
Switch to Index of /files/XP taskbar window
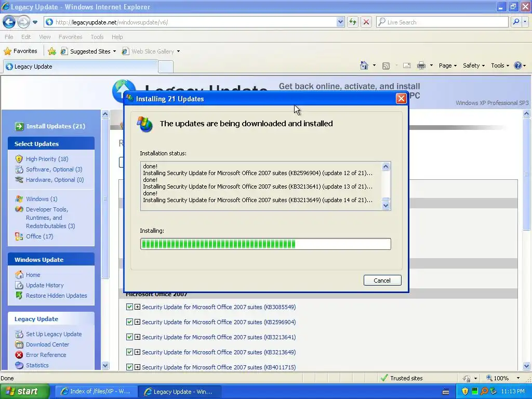[x=96, y=392]
